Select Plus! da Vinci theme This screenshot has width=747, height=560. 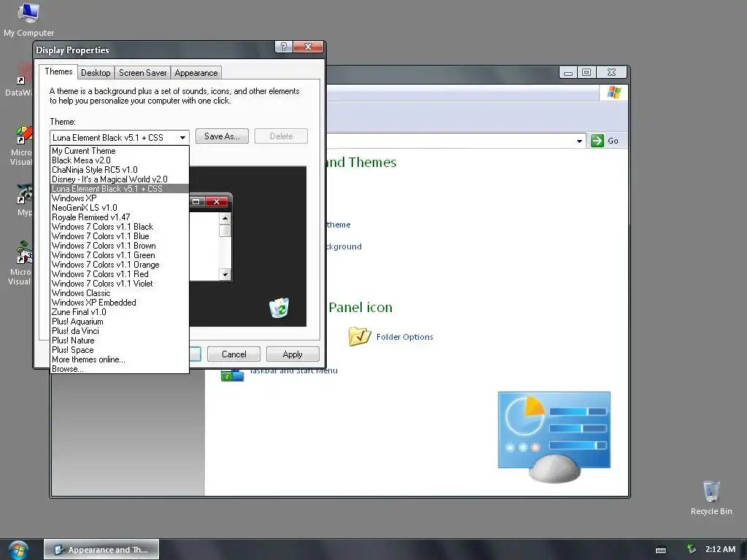coord(120,331)
